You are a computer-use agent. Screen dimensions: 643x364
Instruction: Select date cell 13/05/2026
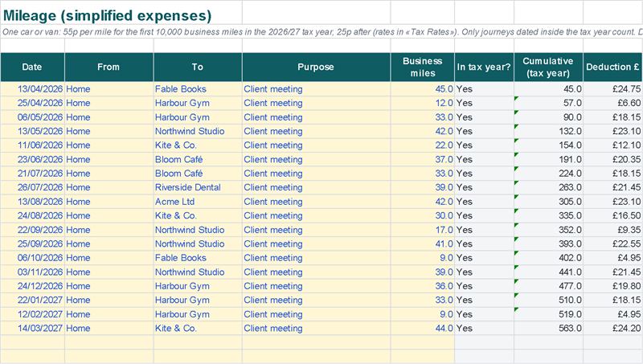tap(32, 131)
